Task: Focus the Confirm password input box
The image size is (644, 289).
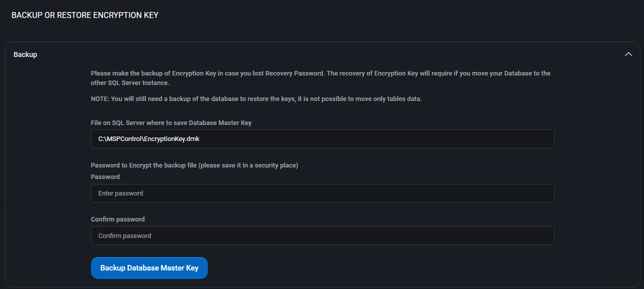Action: (322, 235)
